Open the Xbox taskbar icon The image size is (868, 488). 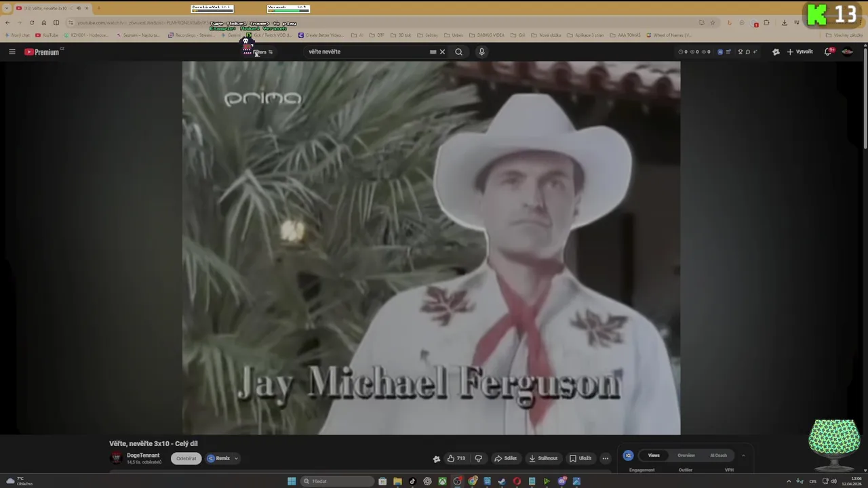(442, 481)
